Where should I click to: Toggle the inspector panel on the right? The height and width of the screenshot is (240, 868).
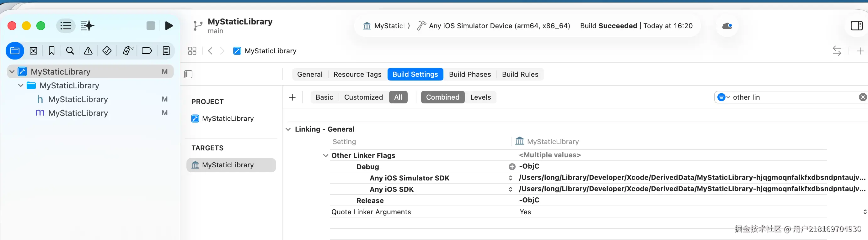856,26
